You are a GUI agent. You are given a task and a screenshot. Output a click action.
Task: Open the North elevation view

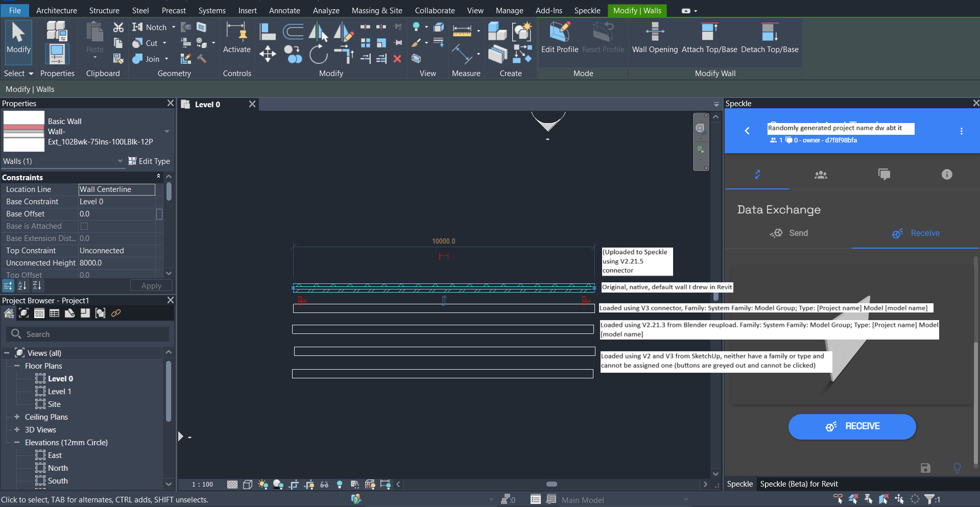tap(58, 468)
